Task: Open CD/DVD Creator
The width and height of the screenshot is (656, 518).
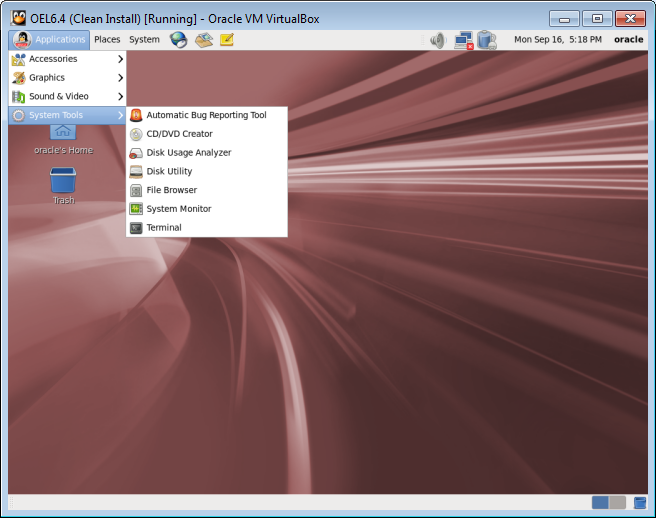Action: point(207,134)
